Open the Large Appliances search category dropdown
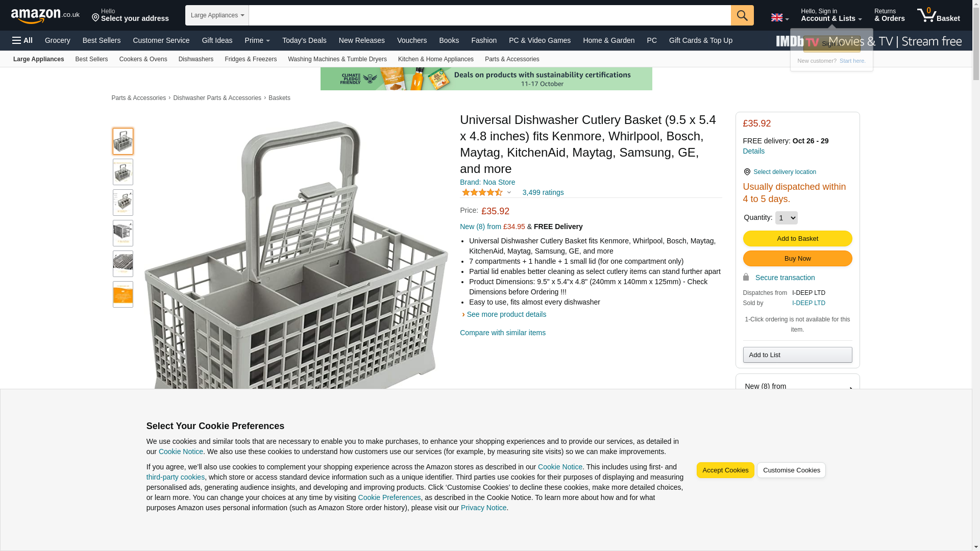The width and height of the screenshot is (980, 551). [x=217, y=15]
